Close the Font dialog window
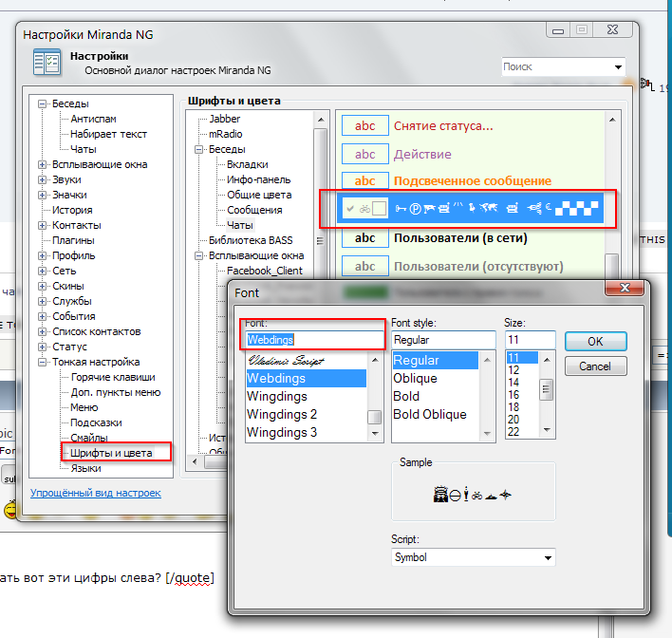This screenshot has height=638, width=672. click(x=625, y=288)
